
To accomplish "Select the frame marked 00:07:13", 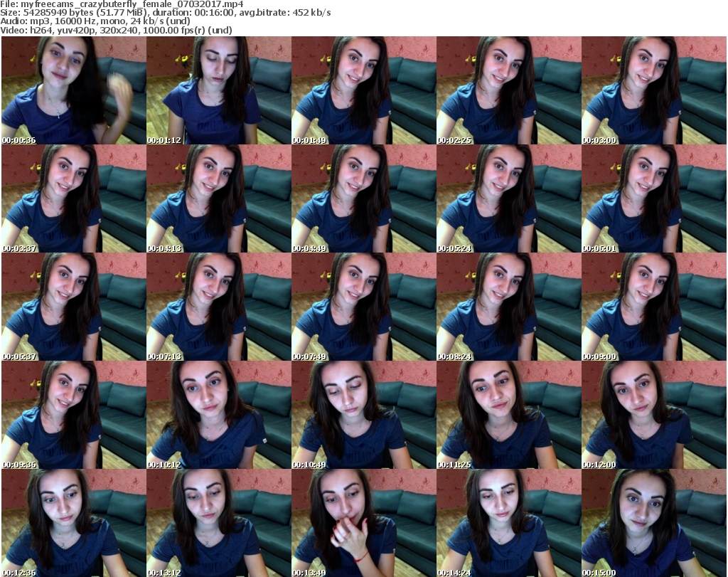I will click(x=219, y=307).
